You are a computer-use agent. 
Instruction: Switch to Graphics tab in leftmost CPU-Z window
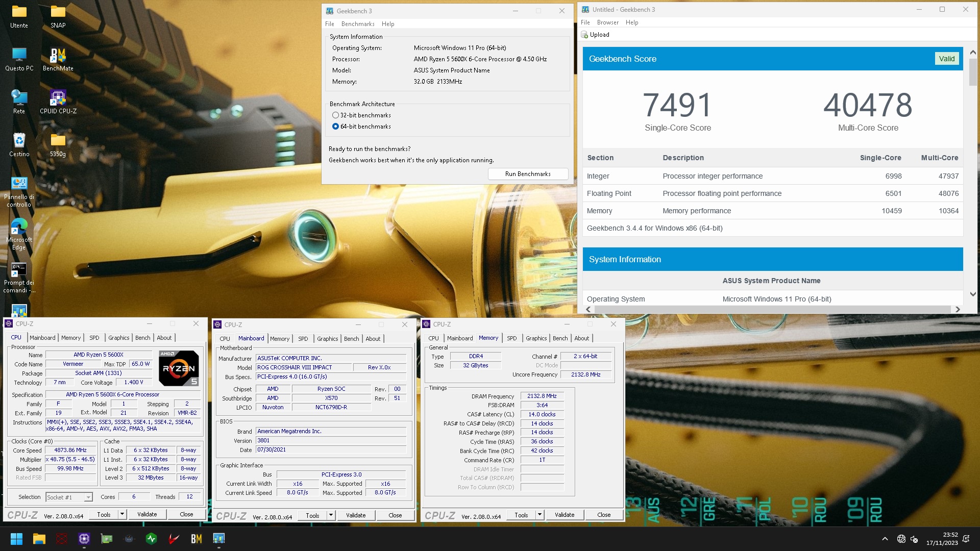pyautogui.click(x=118, y=338)
